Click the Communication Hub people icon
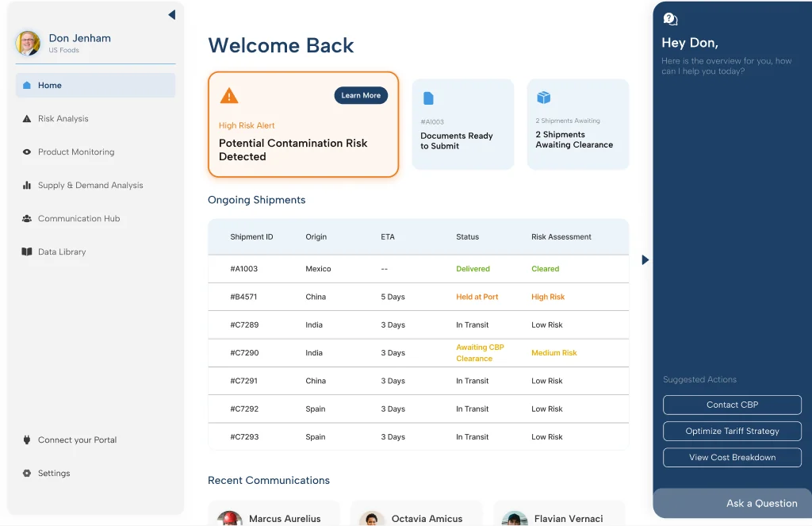Screen dimensions: 812x526 27,219
